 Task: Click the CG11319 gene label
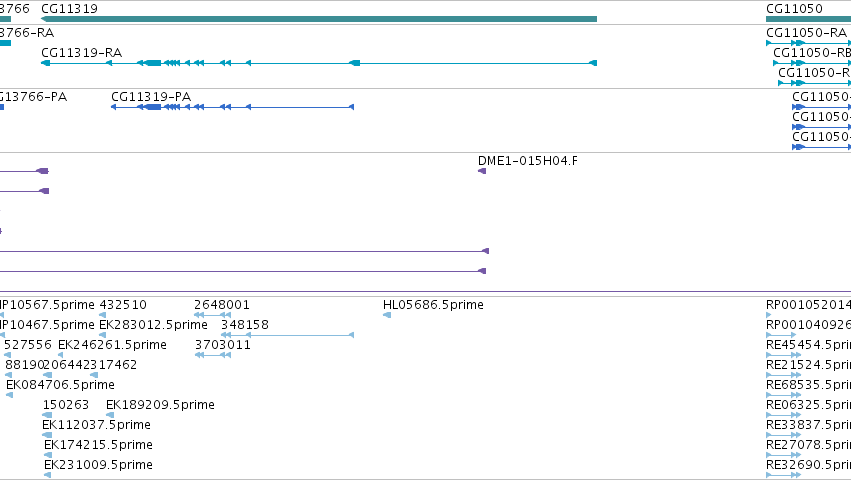click(x=69, y=9)
